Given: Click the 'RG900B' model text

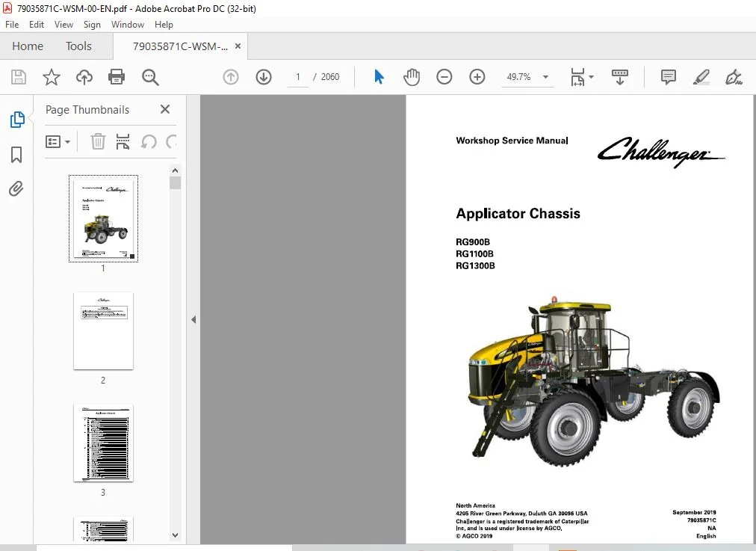Looking at the screenshot, I should [x=472, y=242].
